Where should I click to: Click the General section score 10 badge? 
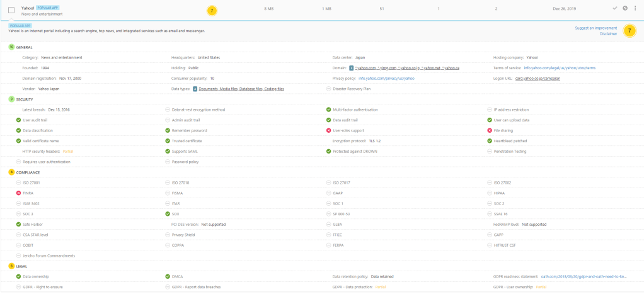pos(11,47)
